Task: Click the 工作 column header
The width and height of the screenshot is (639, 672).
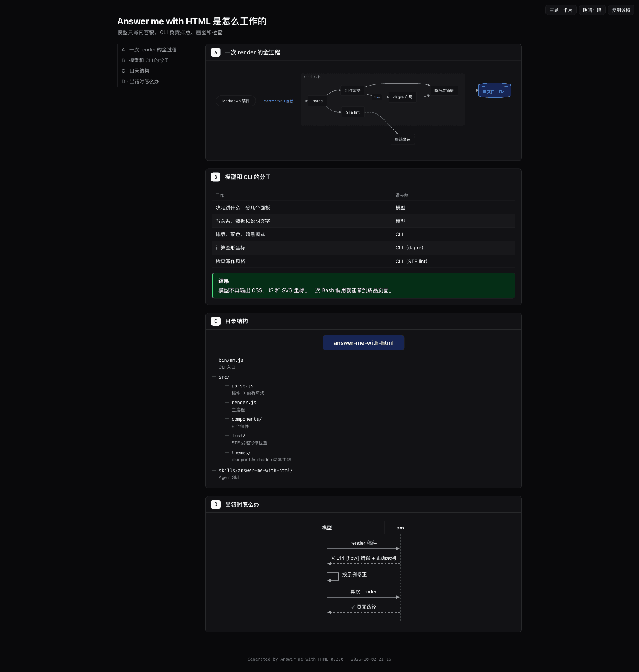Action: [220, 195]
